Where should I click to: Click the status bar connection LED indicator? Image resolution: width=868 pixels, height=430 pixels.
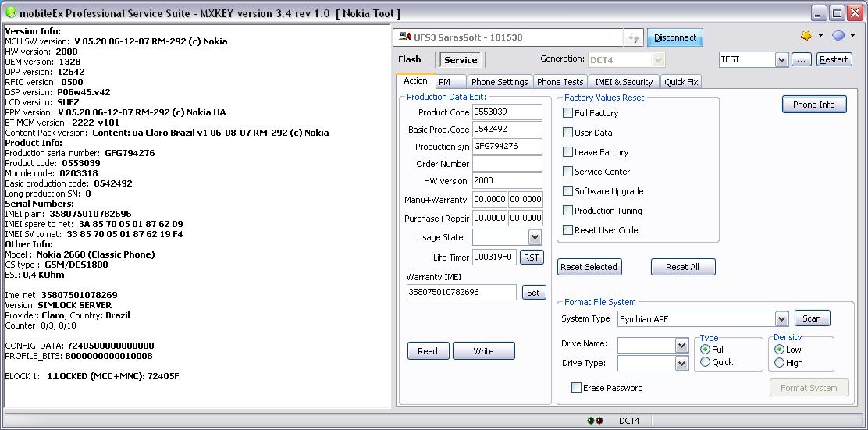[596, 421]
